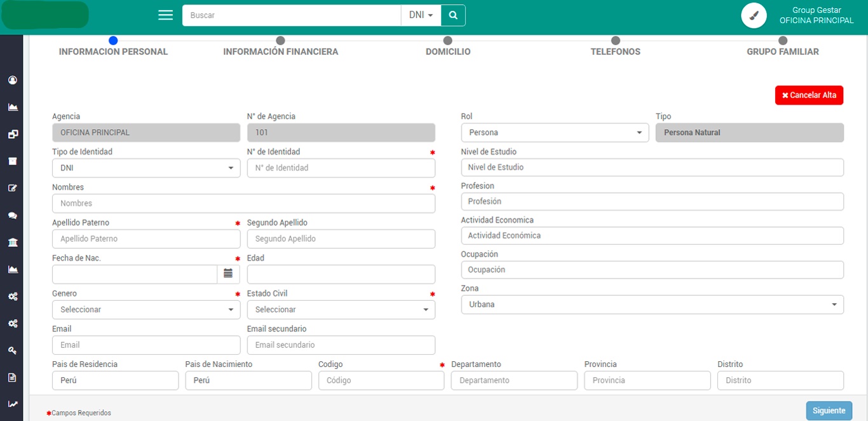Click the Siguiente button
868x421 pixels.
click(x=829, y=411)
